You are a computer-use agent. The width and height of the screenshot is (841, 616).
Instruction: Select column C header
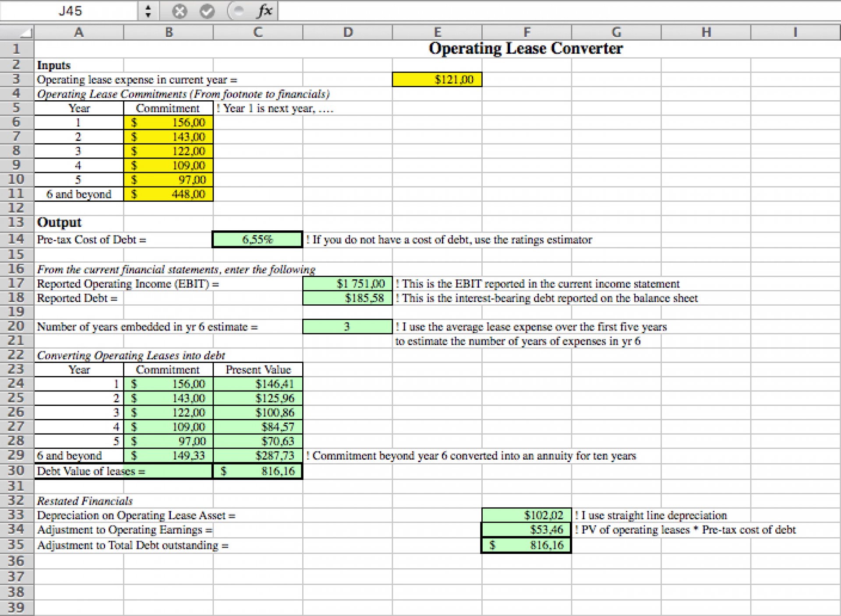click(258, 32)
